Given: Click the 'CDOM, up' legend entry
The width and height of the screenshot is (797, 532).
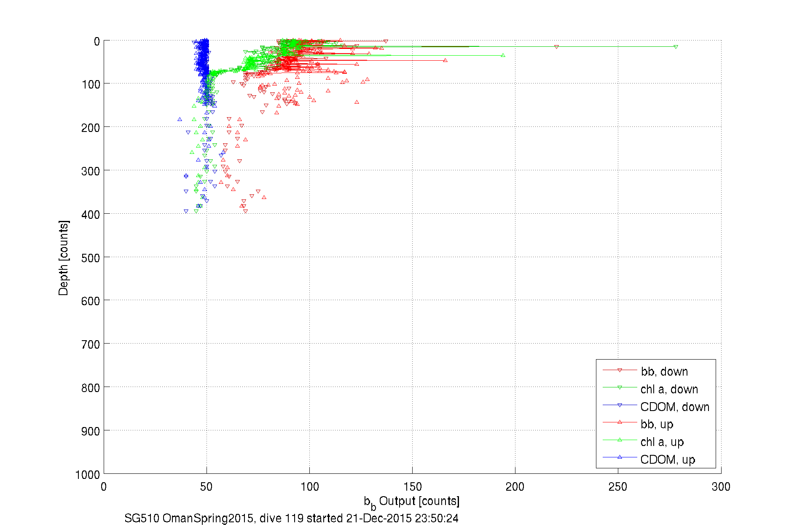Looking at the screenshot, I should point(668,459).
